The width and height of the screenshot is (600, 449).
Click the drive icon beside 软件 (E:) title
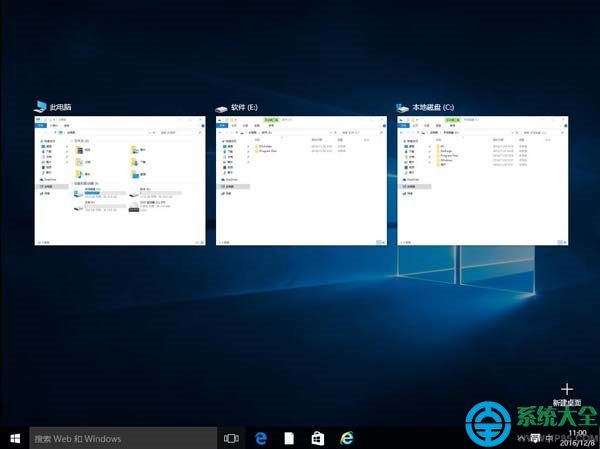(x=221, y=109)
